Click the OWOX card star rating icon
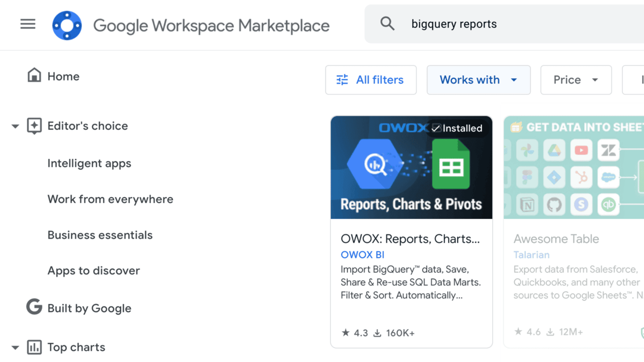 tap(346, 333)
